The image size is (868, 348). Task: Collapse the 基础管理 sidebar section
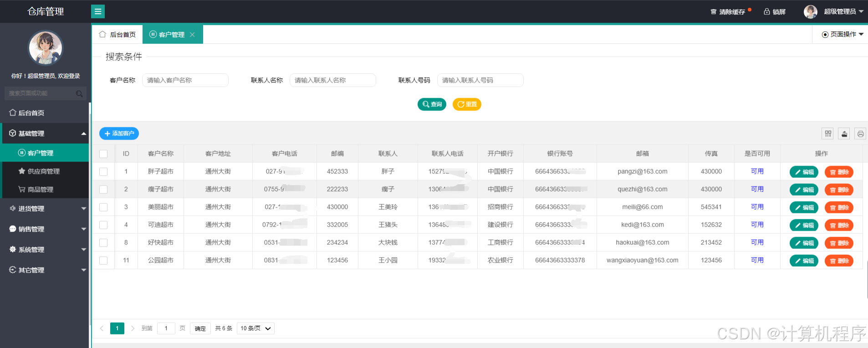point(45,133)
